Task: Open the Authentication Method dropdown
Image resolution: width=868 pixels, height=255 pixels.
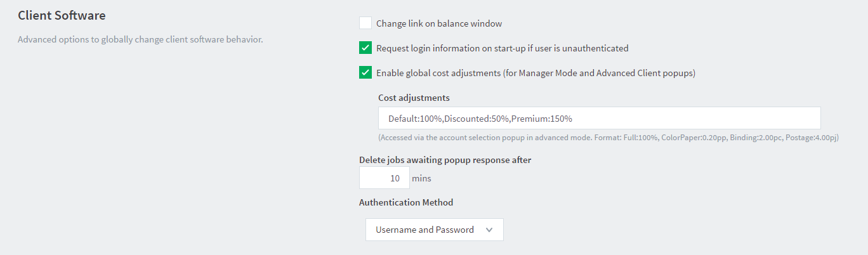Action: click(x=435, y=230)
